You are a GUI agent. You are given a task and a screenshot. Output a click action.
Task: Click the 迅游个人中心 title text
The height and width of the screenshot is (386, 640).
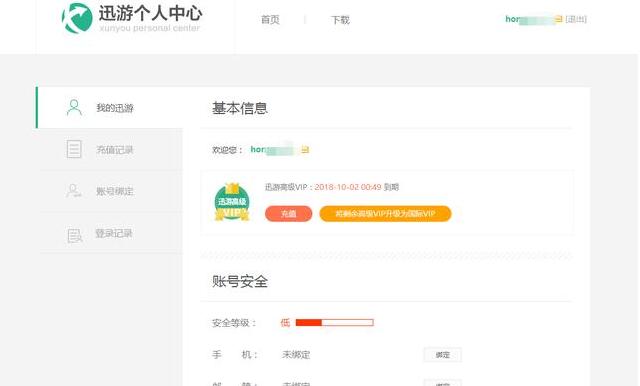pyautogui.click(x=150, y=13)
